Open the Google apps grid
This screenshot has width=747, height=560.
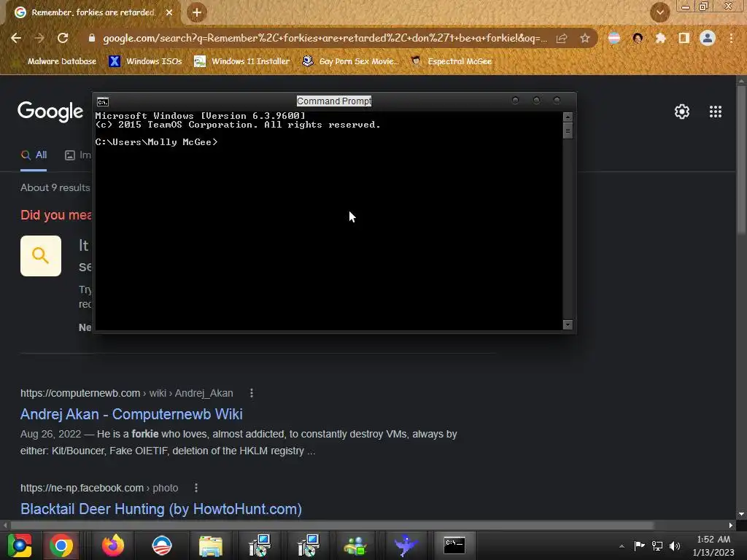715,112
